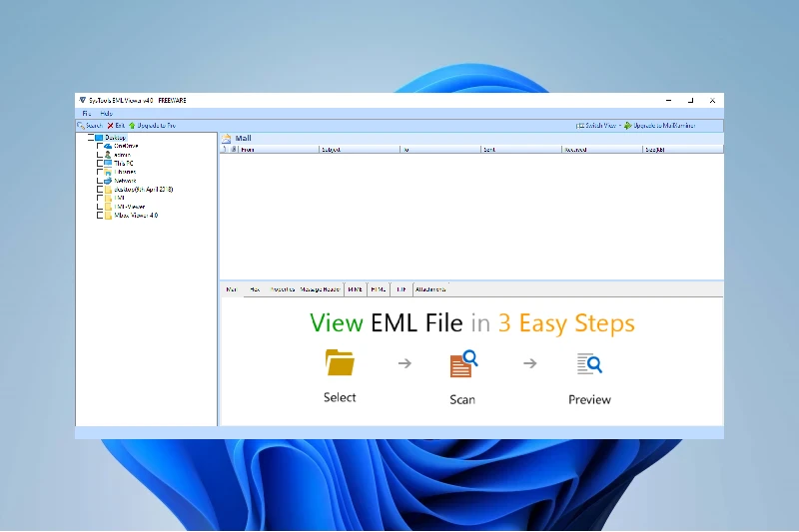
Task: Select the EML-Viewer folder in tree
Action: 130,207
